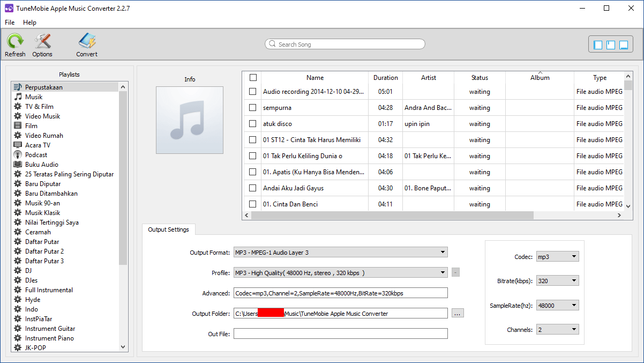Viewport: 644px width, 363px height.
Task: Sort the table by Duration column
Action: pos(386,77)
